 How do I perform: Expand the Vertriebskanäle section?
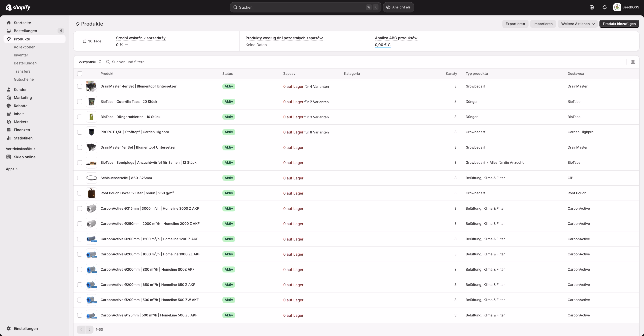point(21,149)
